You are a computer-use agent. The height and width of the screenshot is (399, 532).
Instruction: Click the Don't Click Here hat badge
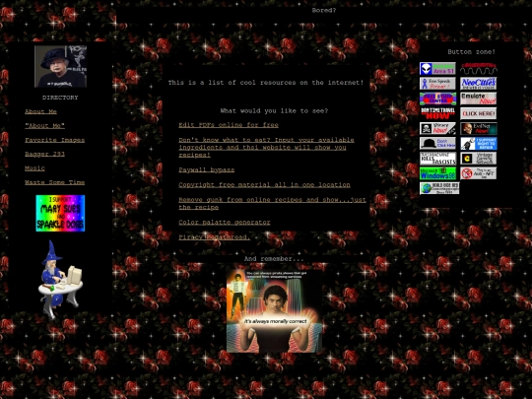click(437, 144)
